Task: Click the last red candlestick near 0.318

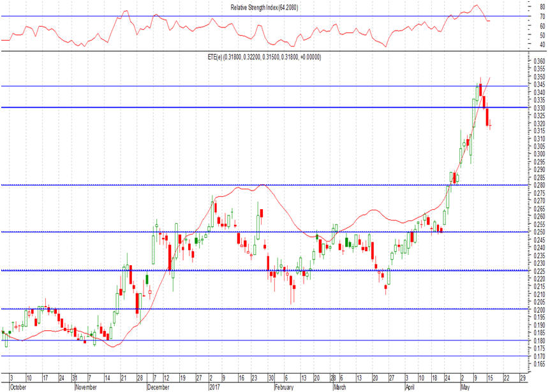Action: pyautogui.click(x=491, y=126)
